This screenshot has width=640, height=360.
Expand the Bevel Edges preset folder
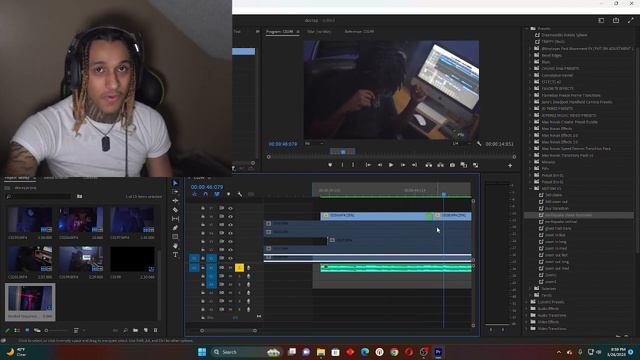coord(531,55)
